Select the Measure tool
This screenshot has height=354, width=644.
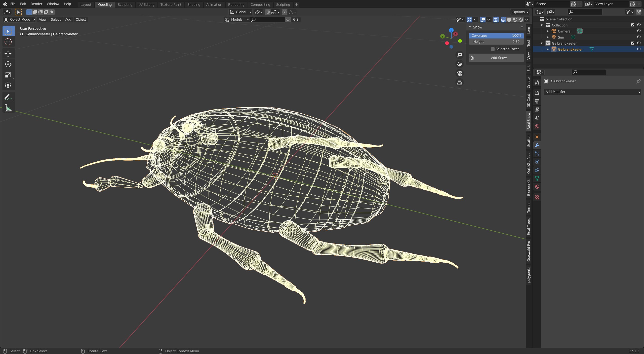8,108
